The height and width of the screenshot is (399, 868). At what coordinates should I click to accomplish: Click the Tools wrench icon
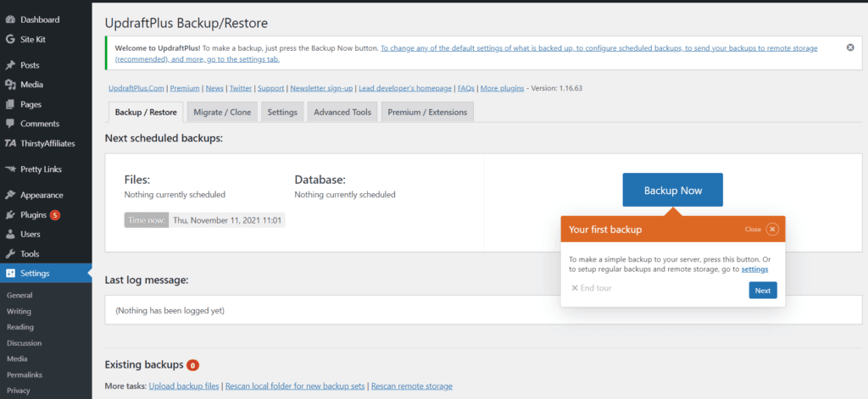tap(10, 254)
